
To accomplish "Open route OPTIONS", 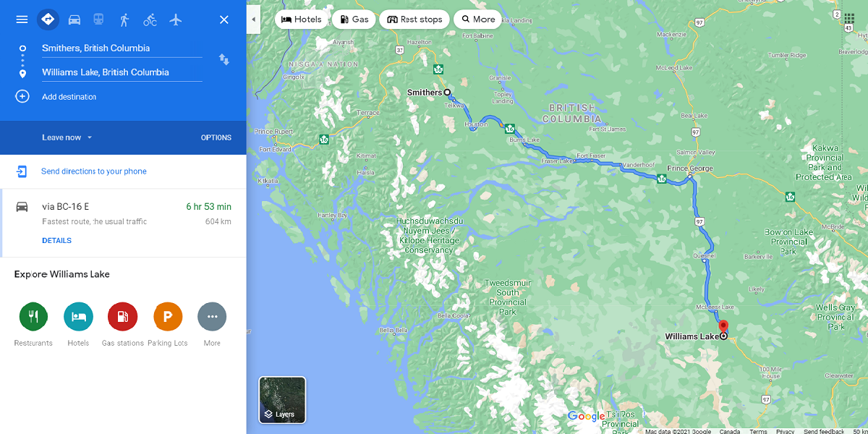I will tap(216, 137).
